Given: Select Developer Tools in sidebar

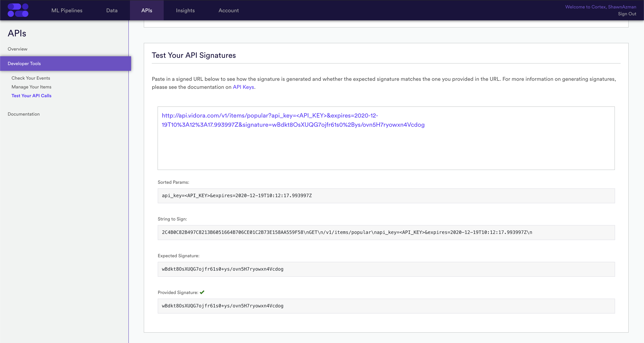Looking at the screenshot, I should click(x=66, y=63).
